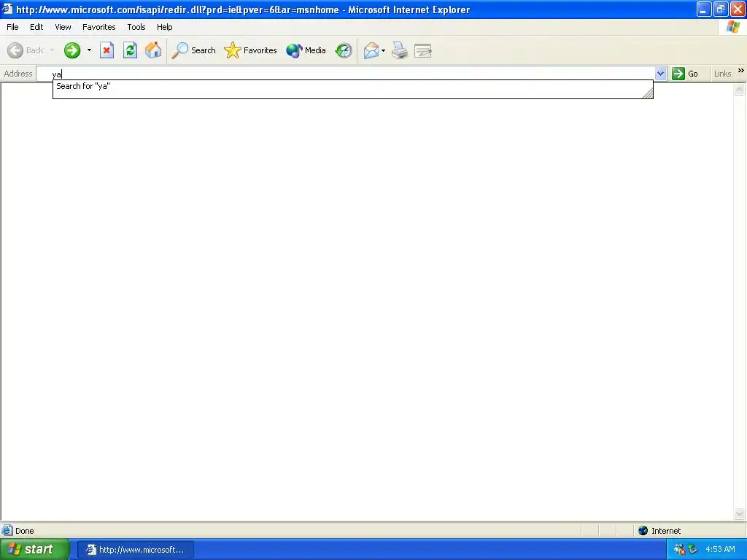Viewport: 747px width, 560px height.
Task: Click the green Forward arrow icon
Action: 72,50
